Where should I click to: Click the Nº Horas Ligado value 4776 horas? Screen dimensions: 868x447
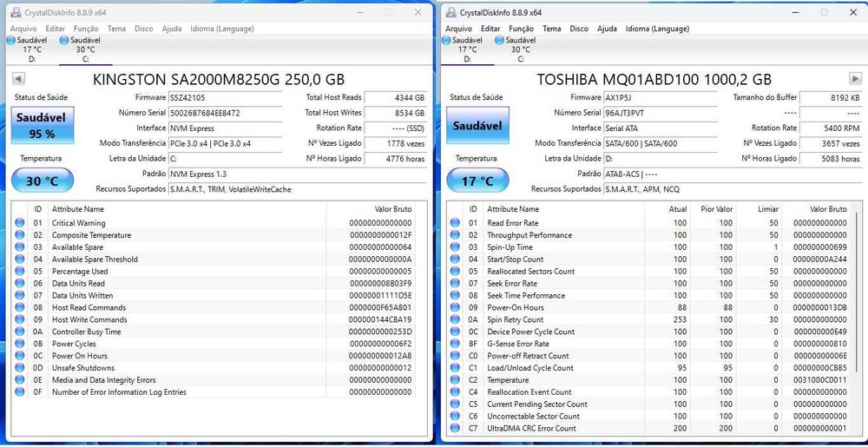(395, 158)
